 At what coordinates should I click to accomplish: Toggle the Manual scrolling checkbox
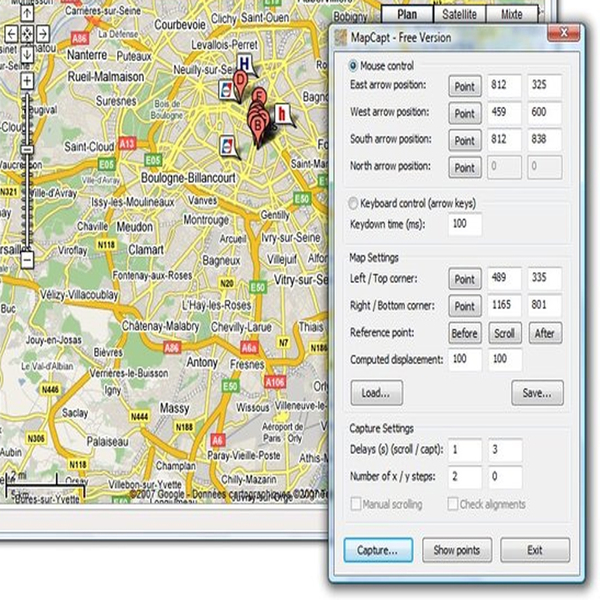pyautogui.click(x=355, y=504)
